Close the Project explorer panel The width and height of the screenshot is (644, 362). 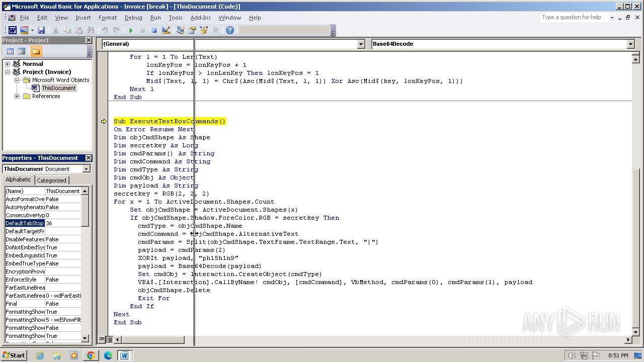tap(89, 40)
